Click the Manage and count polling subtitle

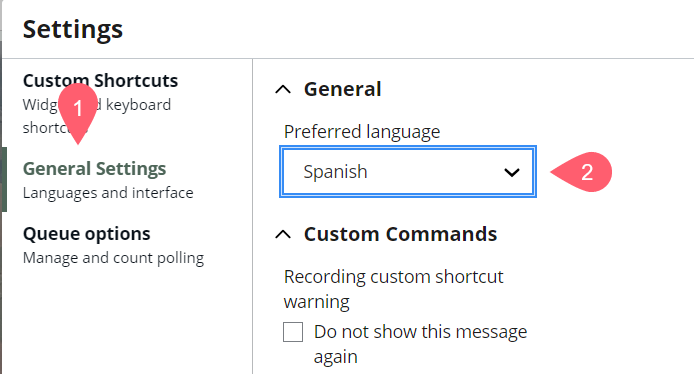tap(113, 258)
